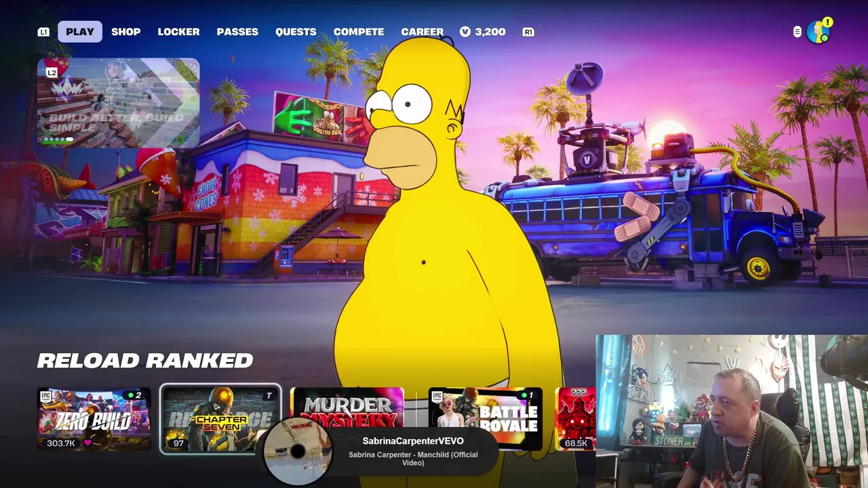The height and width of the screenshot is (488, 868).
Task: Click the L2 icon on news banner
Action: pos(52,73)
